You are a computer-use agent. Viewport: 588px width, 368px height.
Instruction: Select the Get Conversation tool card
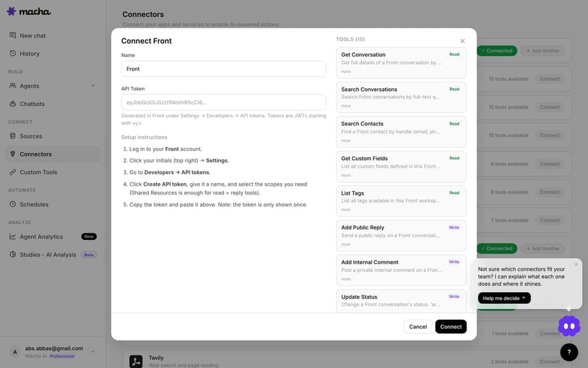(401, 63)
